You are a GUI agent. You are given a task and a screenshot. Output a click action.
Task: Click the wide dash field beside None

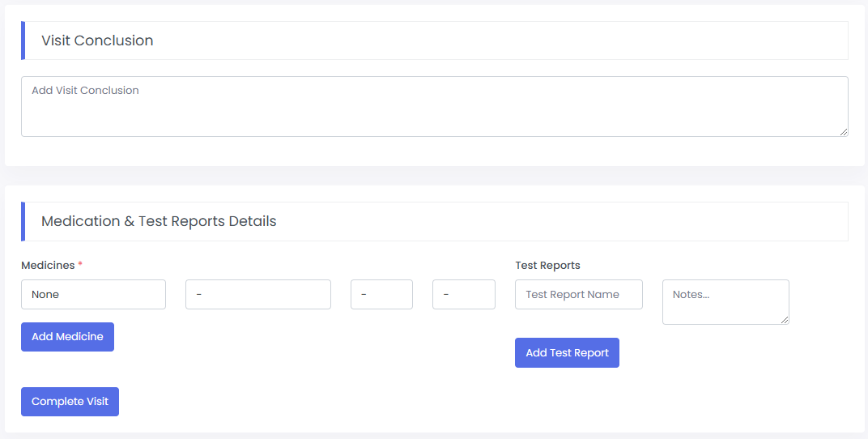point(257,295)
